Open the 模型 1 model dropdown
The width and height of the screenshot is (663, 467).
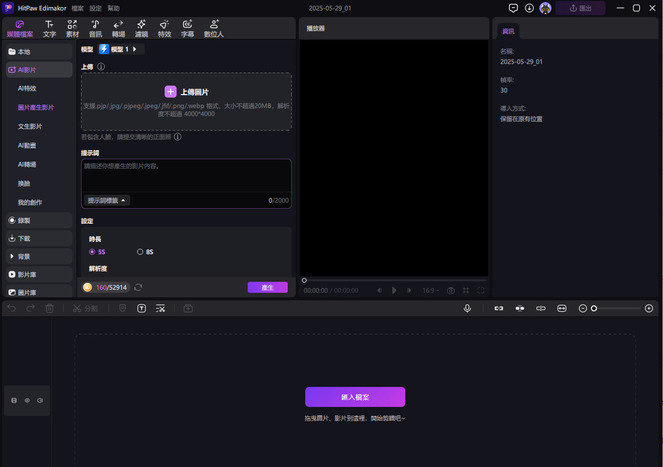pyautogui.click(x=121, y=49)
